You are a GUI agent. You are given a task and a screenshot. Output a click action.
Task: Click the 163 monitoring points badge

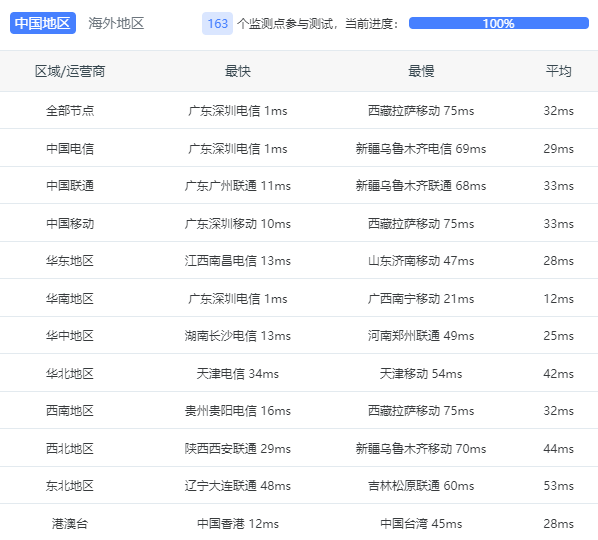click(217, 24)
